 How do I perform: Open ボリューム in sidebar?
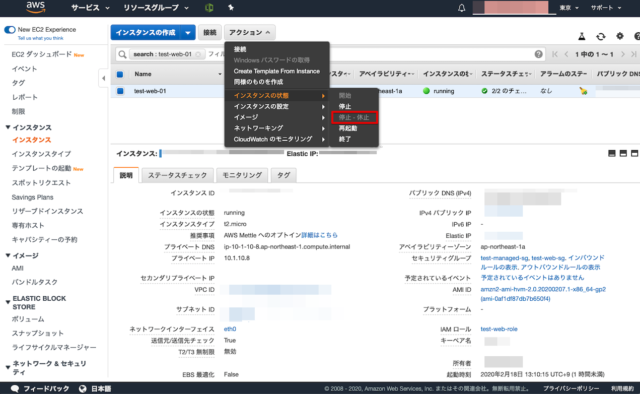click(x=28, y=319)
